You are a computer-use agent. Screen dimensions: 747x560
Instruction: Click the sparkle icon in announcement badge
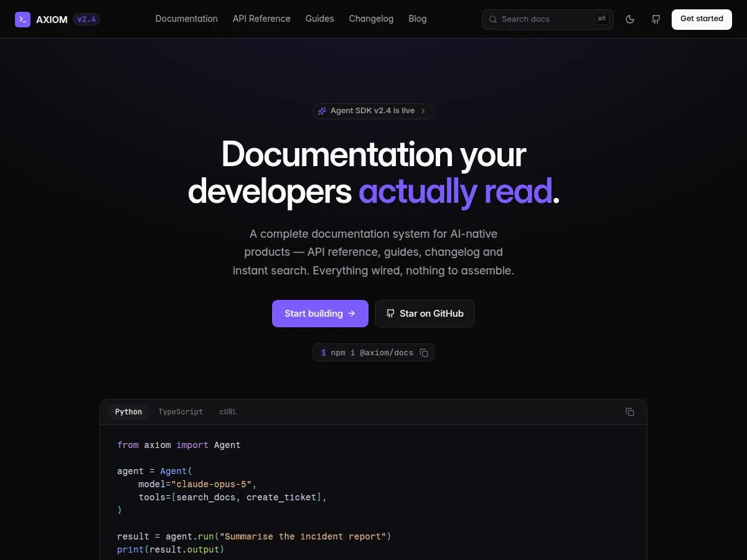pyautogui.click(x=322, y=111)
